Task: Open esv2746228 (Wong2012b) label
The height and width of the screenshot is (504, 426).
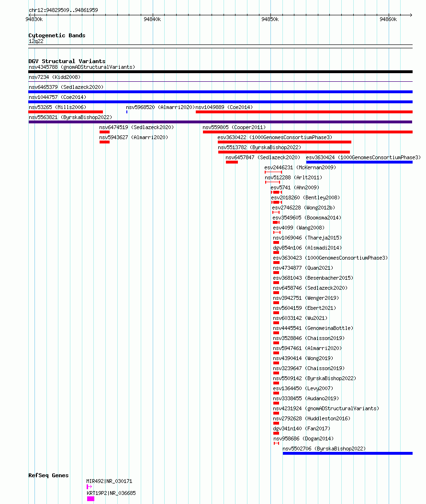Action: pos(303,208)
